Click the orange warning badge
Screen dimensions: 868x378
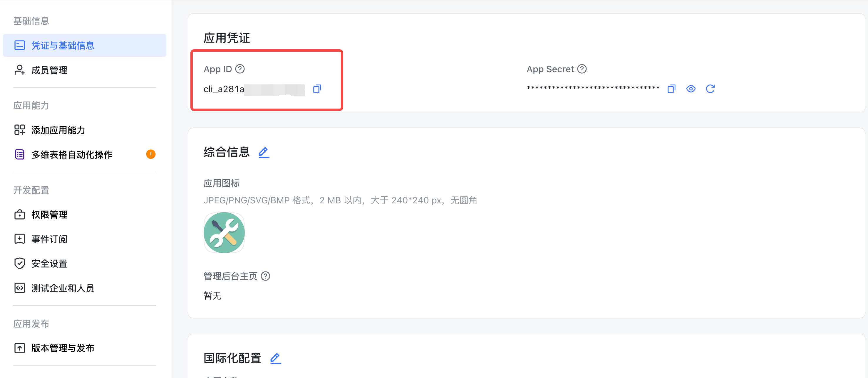(x=151, y=154)
